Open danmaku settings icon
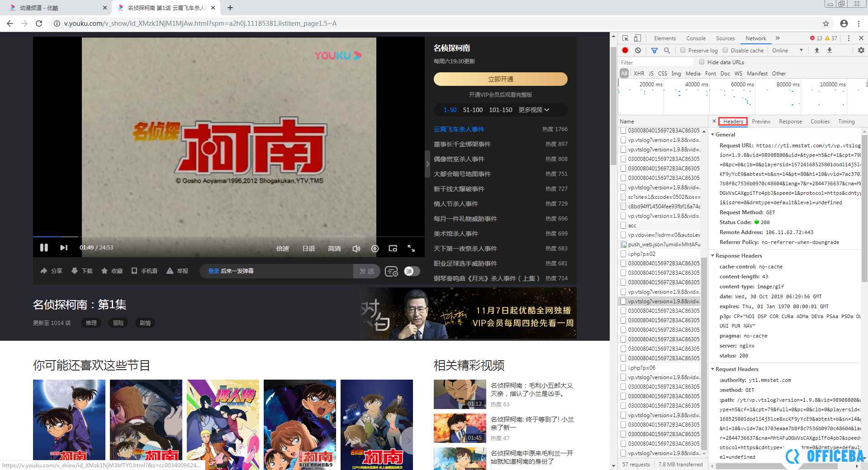868x470 pixels. click(x=391, y=271)
